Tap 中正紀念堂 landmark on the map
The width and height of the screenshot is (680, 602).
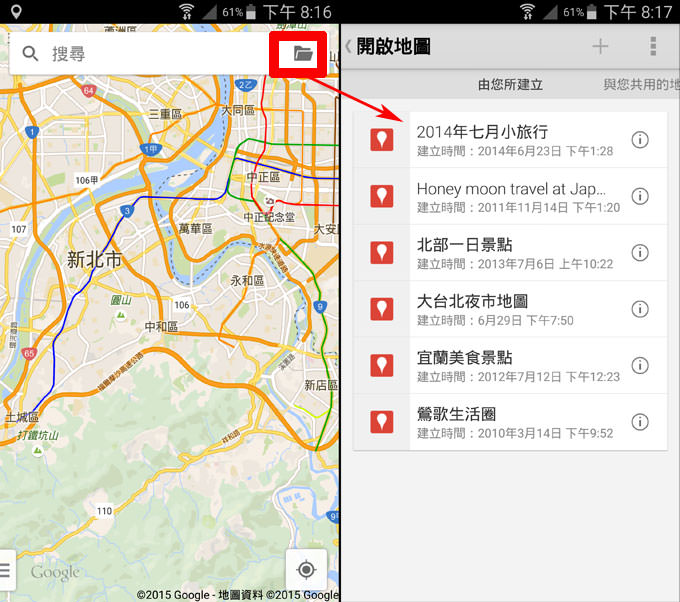(x=269, y=217)
